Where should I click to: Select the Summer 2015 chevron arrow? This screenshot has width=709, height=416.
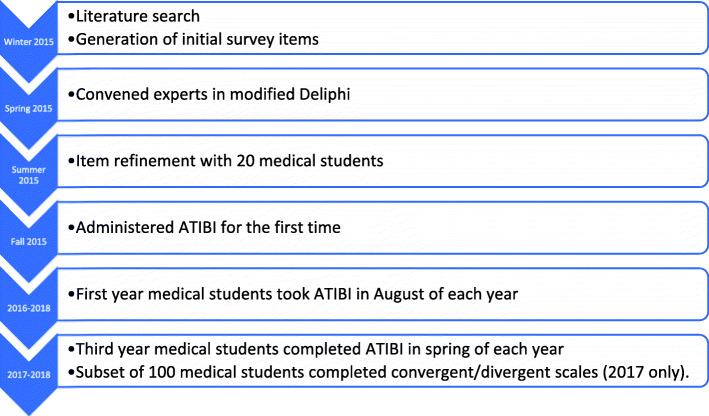pyautogui.click(x=28, y=175)
